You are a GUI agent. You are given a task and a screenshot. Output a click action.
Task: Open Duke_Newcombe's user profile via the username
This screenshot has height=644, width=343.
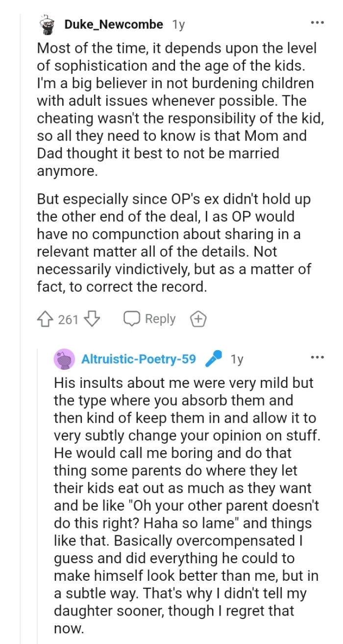coord(114,24)
